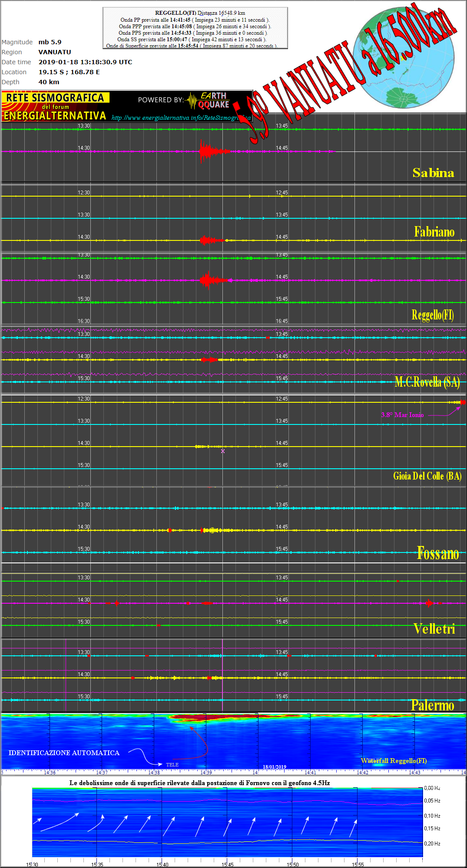The width and height of the screenshot is (467, 868).
Task: Click the Onda PPP prevista line
Action: 195,26
